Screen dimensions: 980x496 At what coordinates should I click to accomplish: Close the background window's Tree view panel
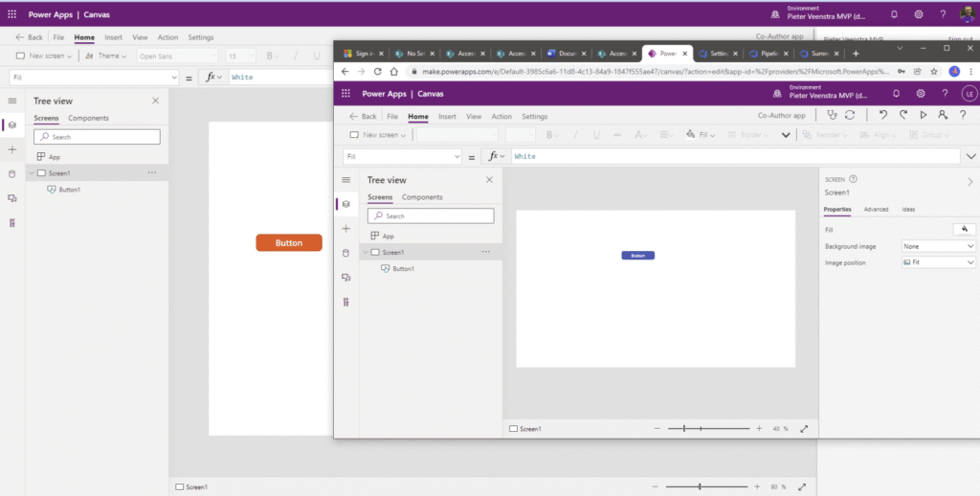156,101
